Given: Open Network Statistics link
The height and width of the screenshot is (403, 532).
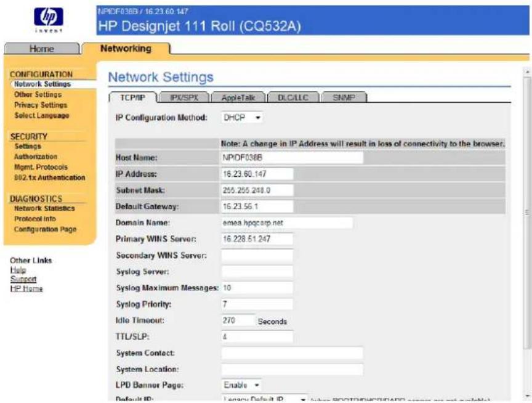Looking at the screenshot, I should (44, 208).
